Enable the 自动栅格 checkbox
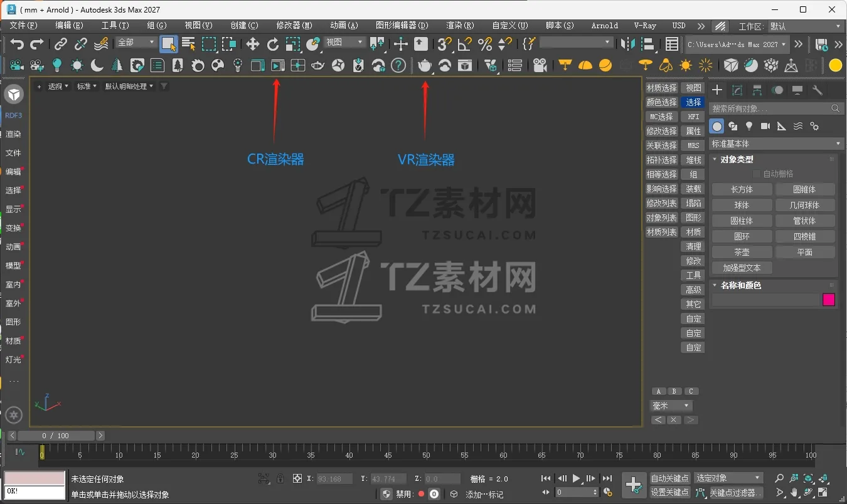847x504 pixels. (757, 174)
